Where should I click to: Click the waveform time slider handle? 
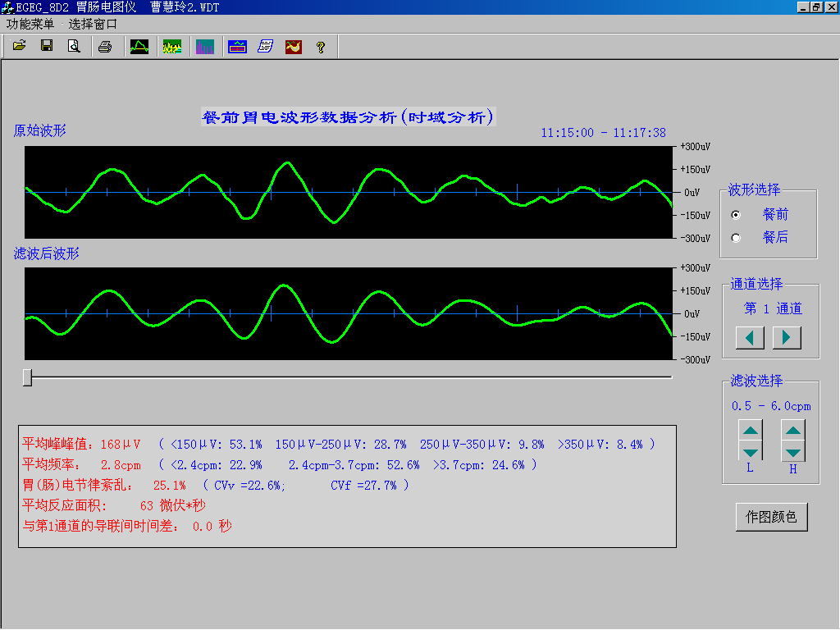tap(27, 377)
